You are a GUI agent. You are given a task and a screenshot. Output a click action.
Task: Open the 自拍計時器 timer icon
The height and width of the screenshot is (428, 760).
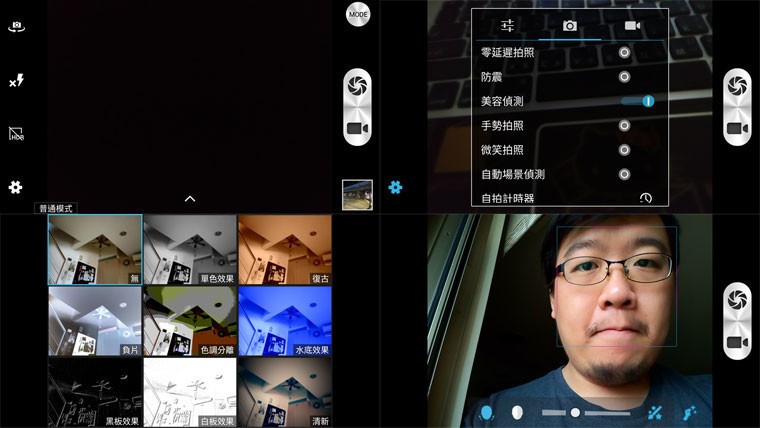pyautogui.click(x=646, y=198)
